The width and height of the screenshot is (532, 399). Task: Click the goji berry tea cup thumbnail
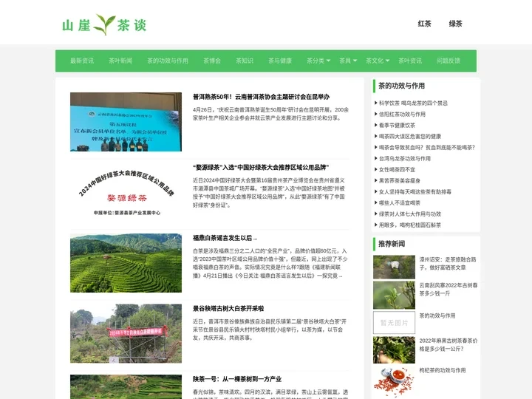click(x=394, y=382)
